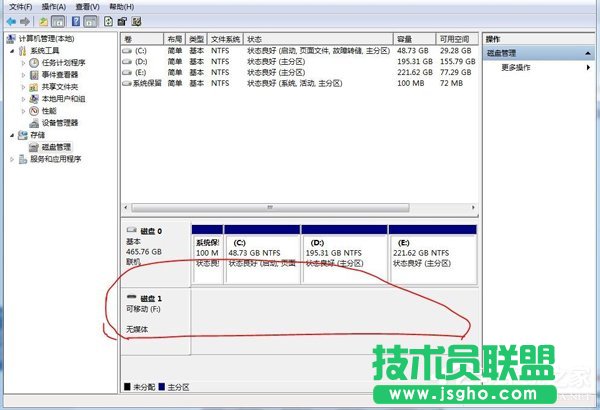This screenshot has height=410, width=600.
Task: Expand the 任务计划程序 node
Action: click(25, 63)
